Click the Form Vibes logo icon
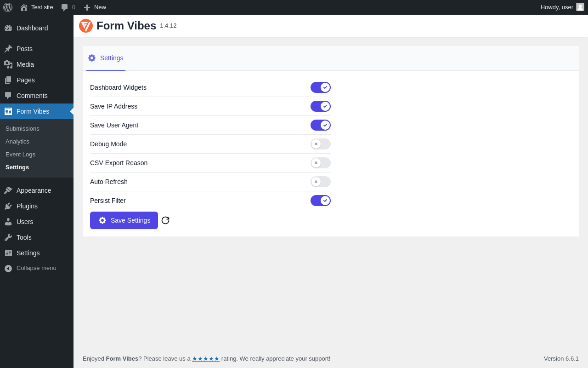 86,26
